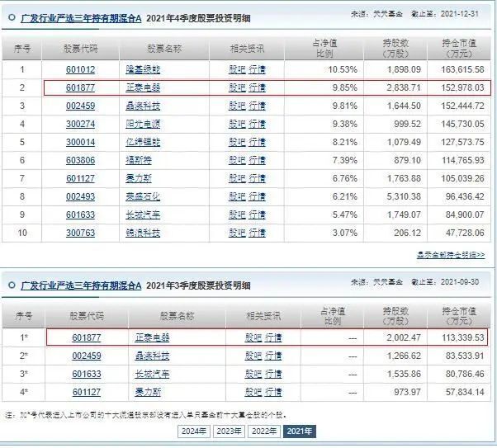This screenshot has width=497, height=448.
Task: Open 股吧 link for 隆基绿能 row
Action: [238, 69]
